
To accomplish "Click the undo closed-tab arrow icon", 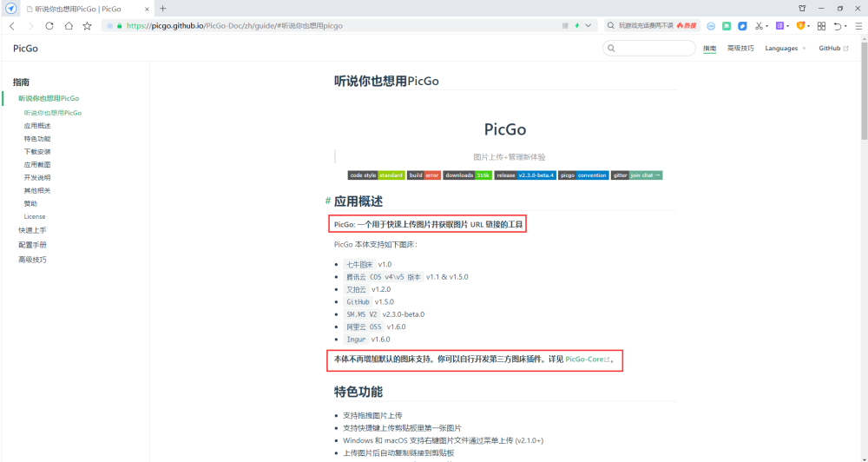I will tap(838, 26).
